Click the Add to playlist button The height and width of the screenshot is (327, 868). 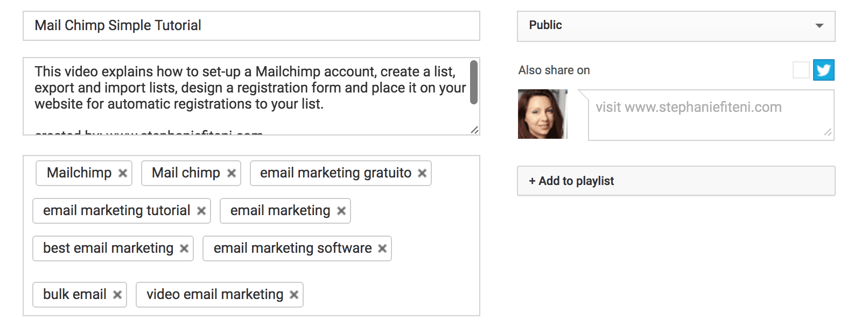click(x=676, y=181)
